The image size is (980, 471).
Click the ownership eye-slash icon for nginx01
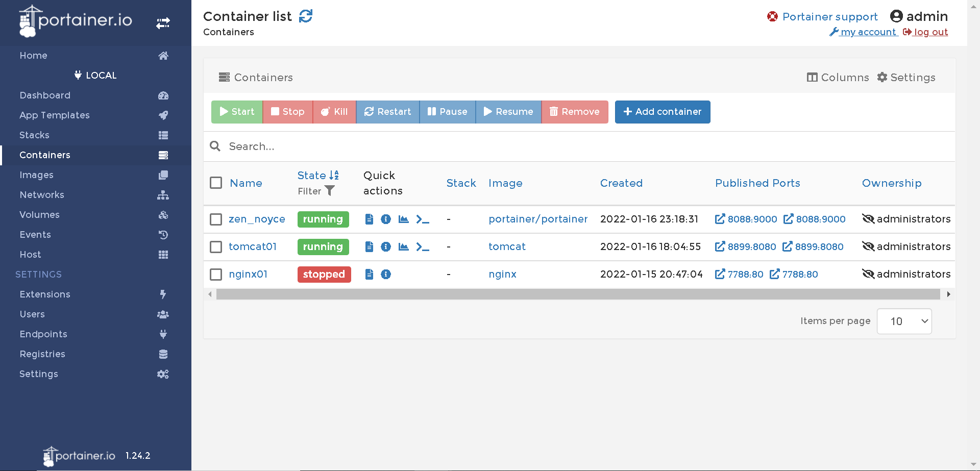coord(868,274)
